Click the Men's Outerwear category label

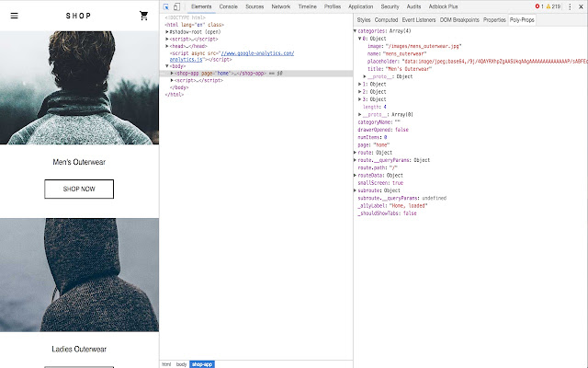(79, 162)
